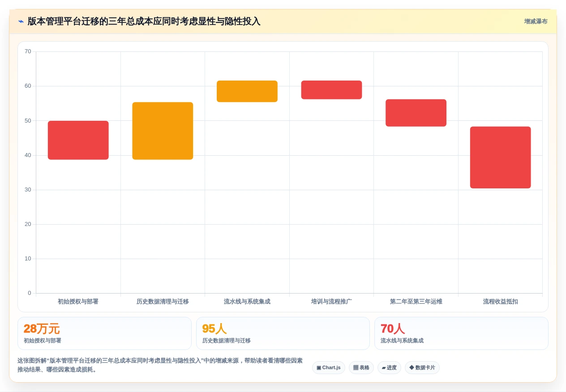Click y-axis tick label 20
Viewport: 566px width, 392px height.
(28, 224)
